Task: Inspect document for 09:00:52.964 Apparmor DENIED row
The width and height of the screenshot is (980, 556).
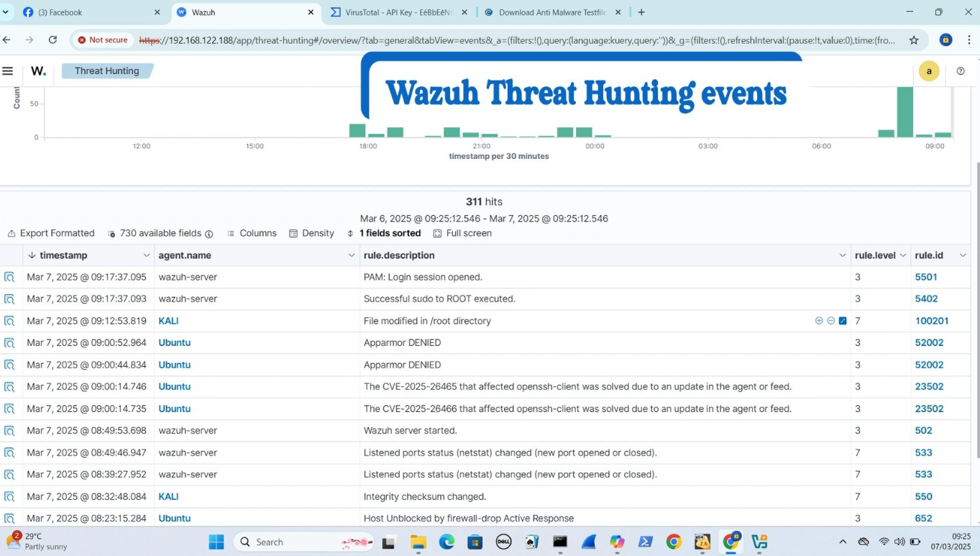Action: click(x=9, y=342)
